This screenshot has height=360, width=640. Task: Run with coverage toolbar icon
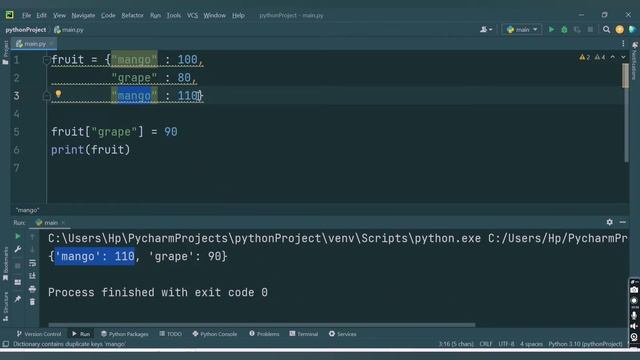coord(577,29)
